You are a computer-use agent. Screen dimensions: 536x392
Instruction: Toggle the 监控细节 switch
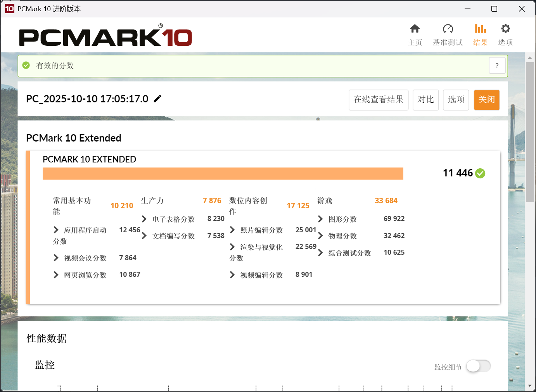[x=479, y=366]
